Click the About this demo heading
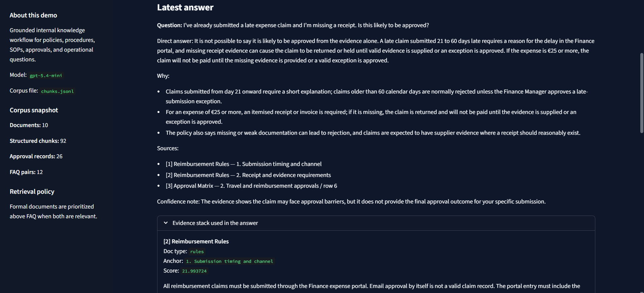Screen dimensions: 644x293 pos(33,15)
